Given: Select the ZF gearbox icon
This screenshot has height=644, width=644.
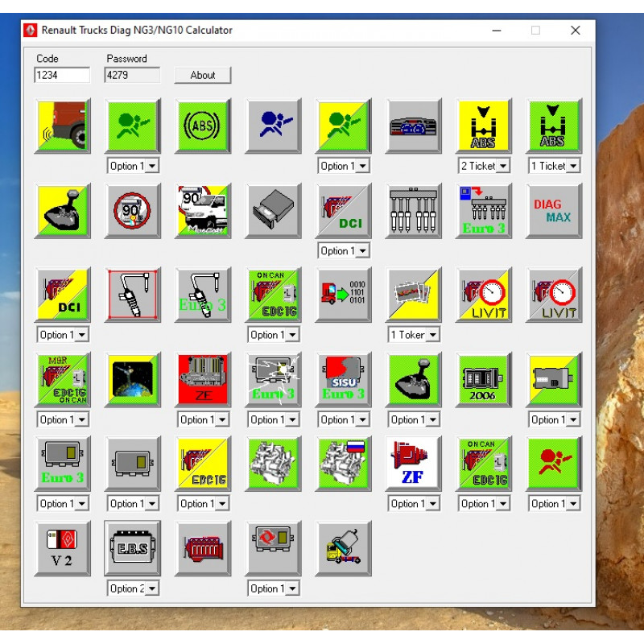Looking at the screenshot, I should pyautogui.click(x=413, y=464).
